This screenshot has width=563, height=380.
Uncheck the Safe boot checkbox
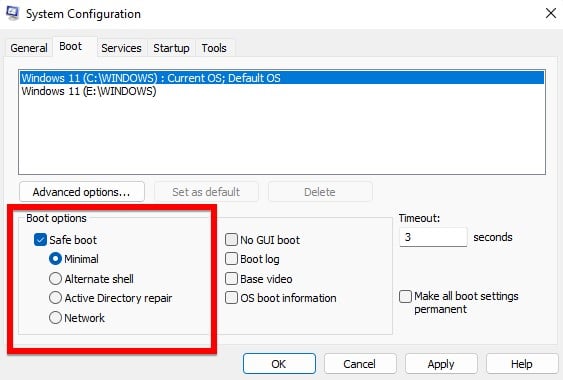click(40, 240)
